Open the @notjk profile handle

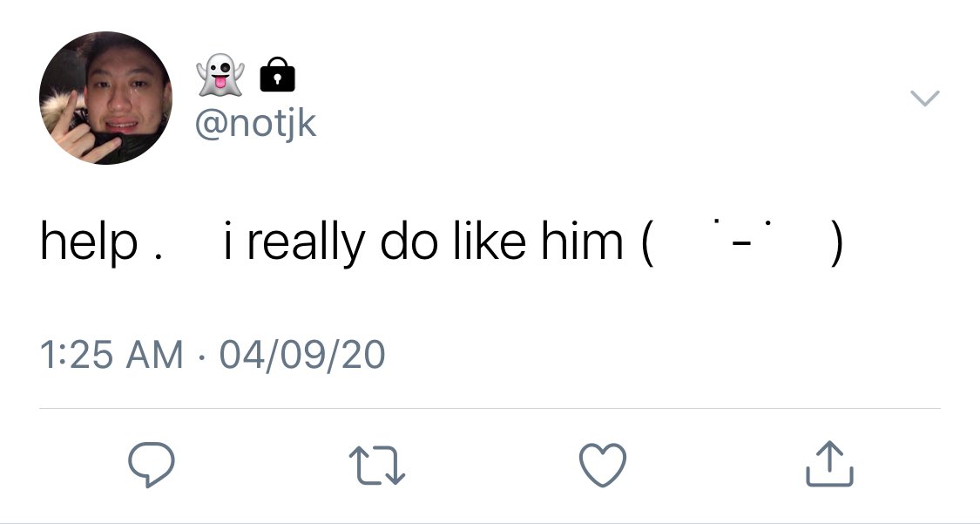point(255,125)
